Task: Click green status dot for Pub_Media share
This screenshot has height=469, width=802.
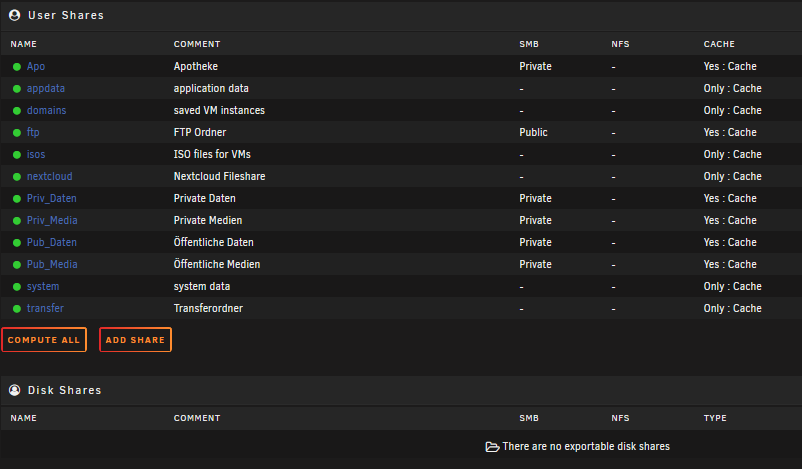Action: pyautogui.click(x=17, y=264)
